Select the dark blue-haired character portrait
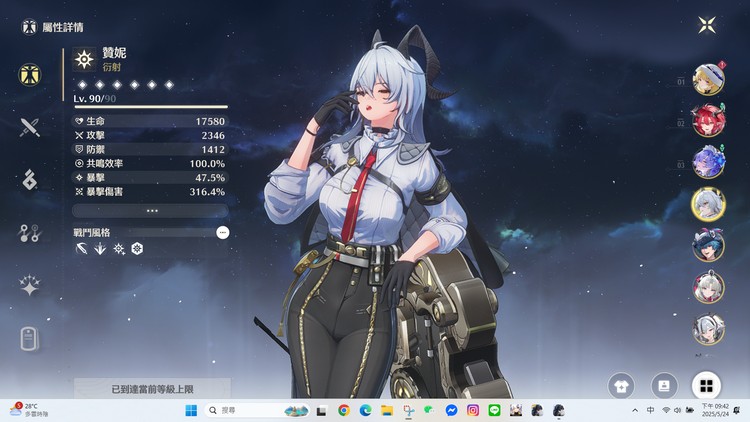Viewport: 750px width, 422px height. pyautogui.click(x=708, y=246)
